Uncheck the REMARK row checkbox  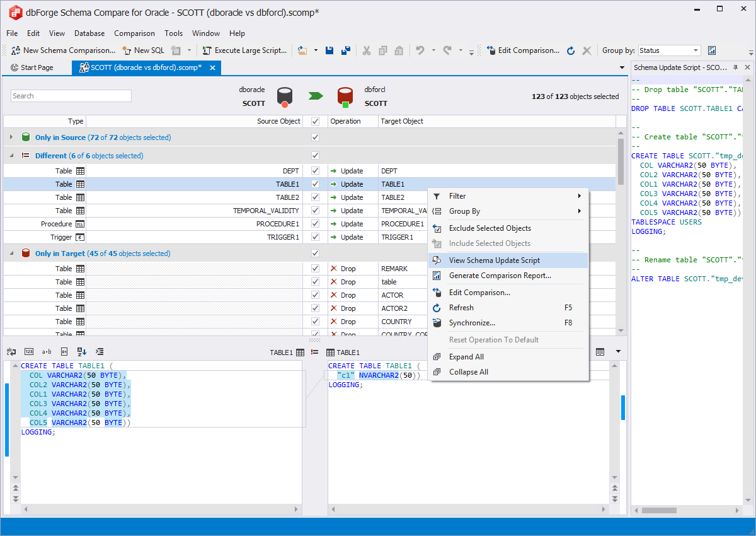[x=315, y=269]
